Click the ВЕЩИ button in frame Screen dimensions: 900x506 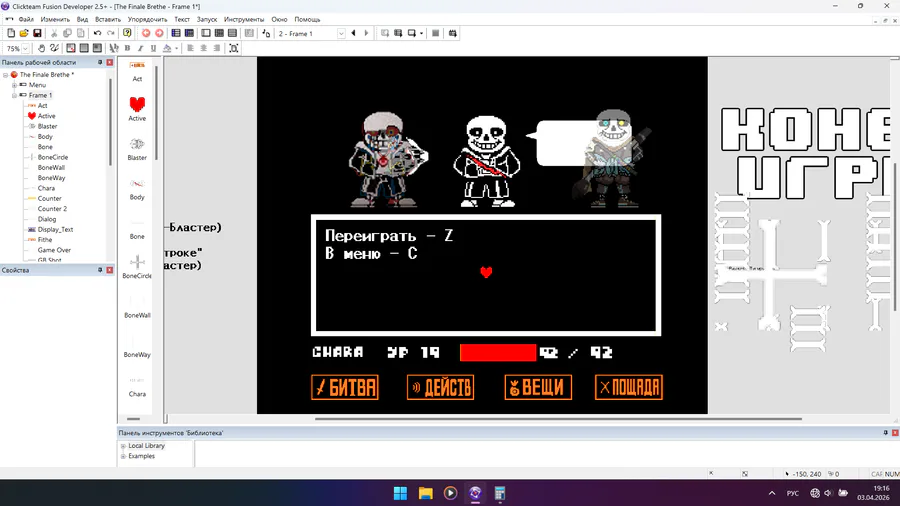(538, 387)
